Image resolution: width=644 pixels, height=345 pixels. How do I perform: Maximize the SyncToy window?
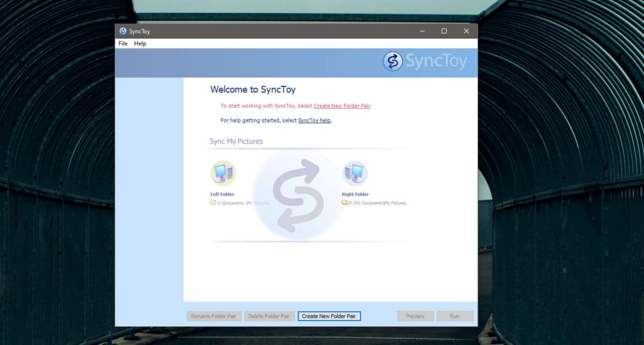tap(444, 31)
